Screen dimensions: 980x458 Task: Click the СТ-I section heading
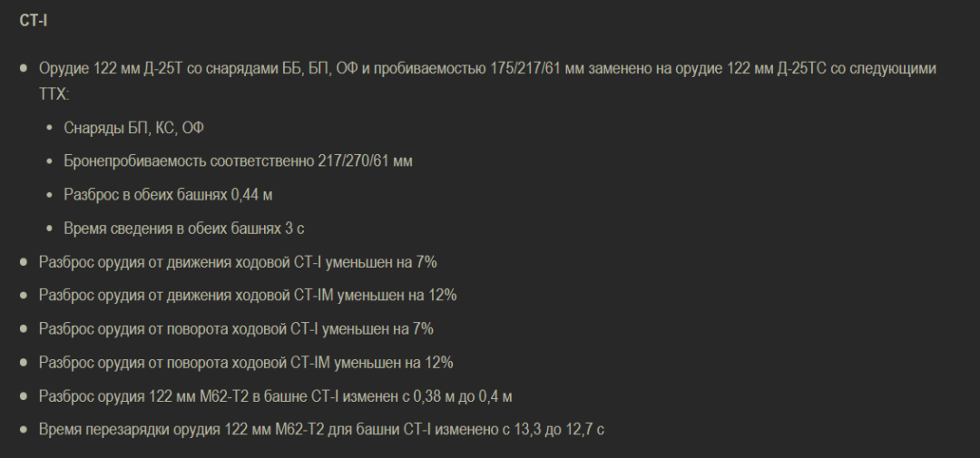pyautogui.click(x=33, y=20)
